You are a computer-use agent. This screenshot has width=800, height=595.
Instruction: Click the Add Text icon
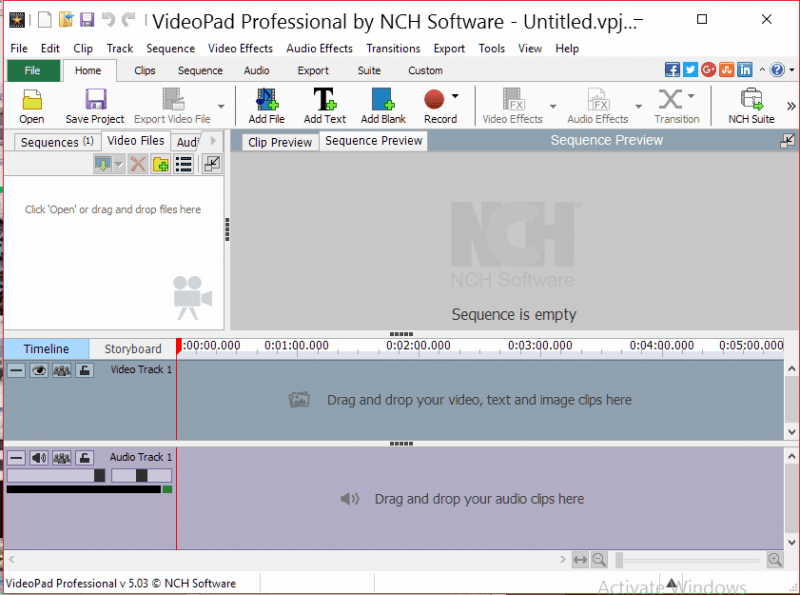point(324,99)
